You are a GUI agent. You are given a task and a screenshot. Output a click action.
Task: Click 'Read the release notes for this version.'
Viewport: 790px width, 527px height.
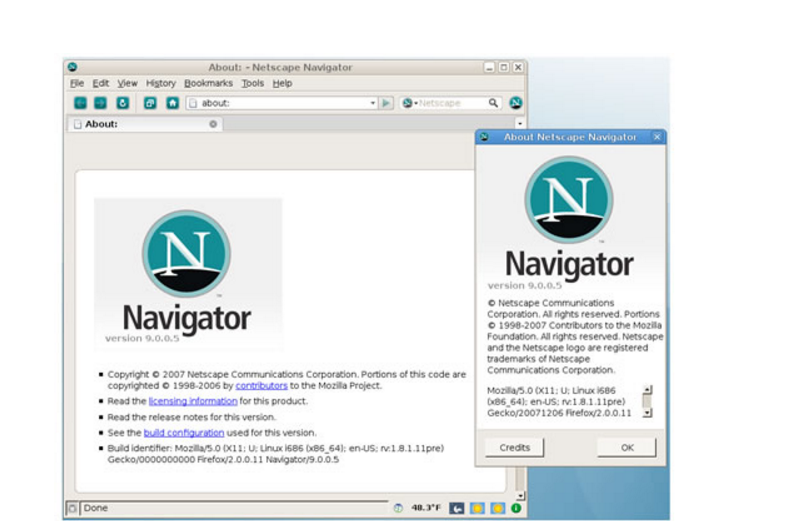coord(191,417)
